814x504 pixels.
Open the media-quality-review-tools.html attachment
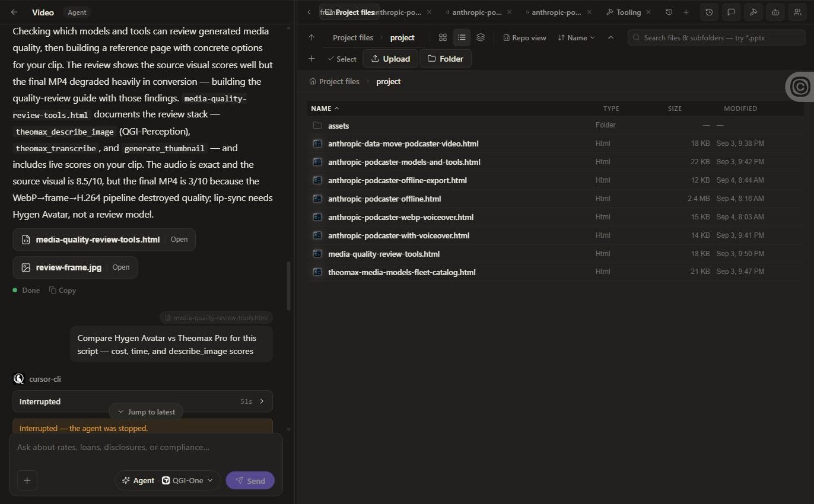pos(104,240)
